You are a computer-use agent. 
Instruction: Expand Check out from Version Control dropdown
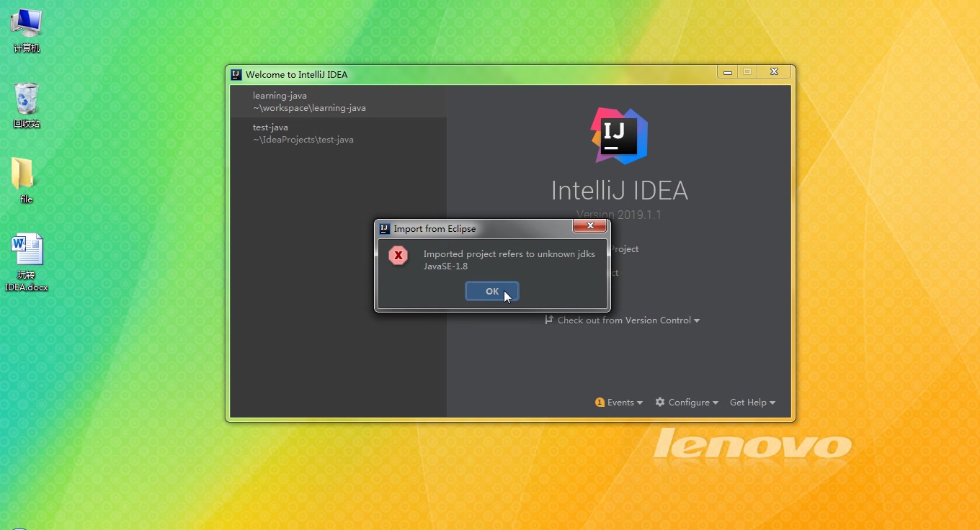[622, 320]
